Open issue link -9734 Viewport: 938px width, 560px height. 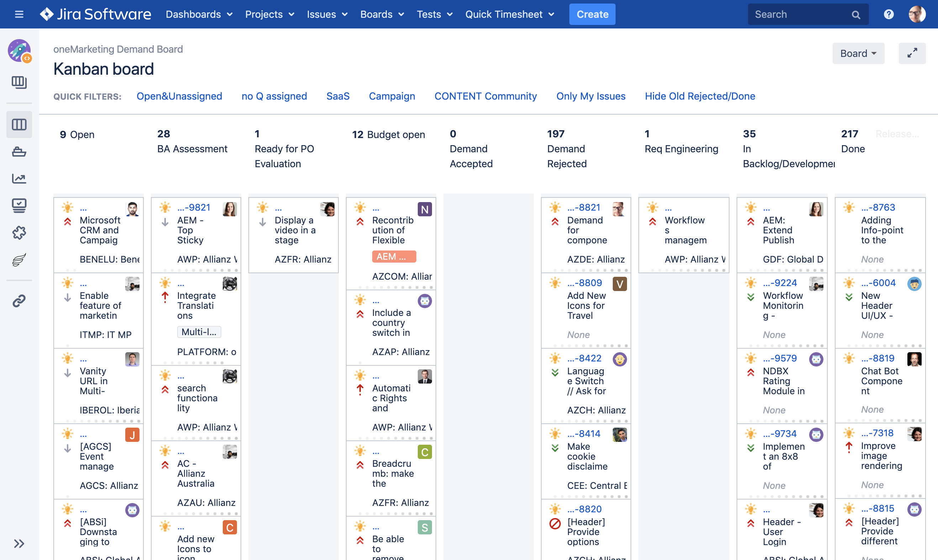point(779,434)
